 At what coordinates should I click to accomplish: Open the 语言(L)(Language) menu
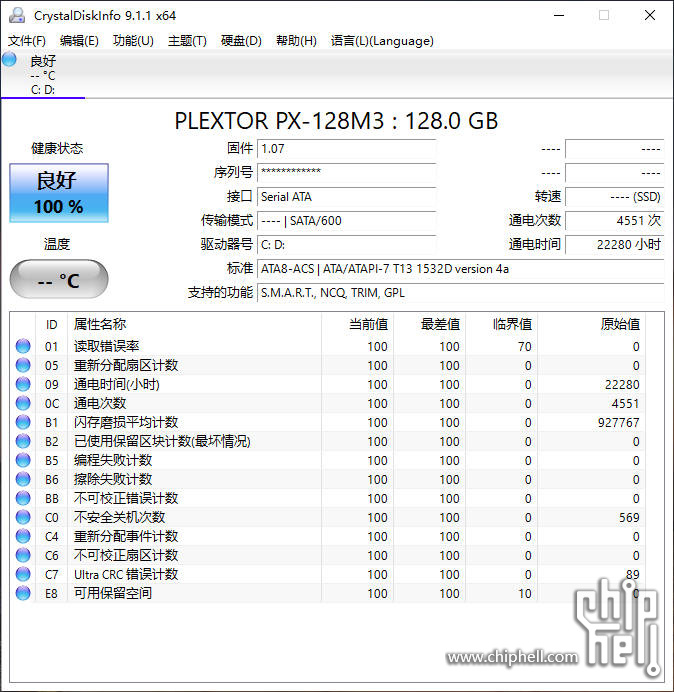point(382,41)
